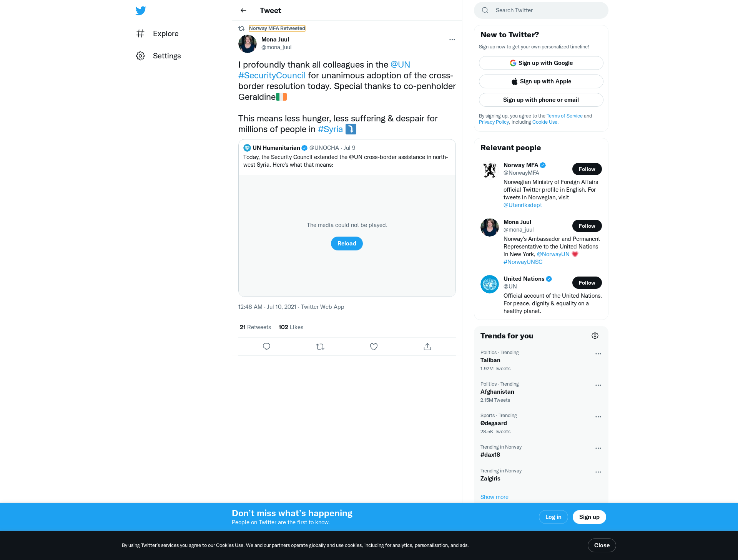The height and width of the screenshot is (560, 738).
Task: Click the Search Twitter field
Action: [541, 10]
